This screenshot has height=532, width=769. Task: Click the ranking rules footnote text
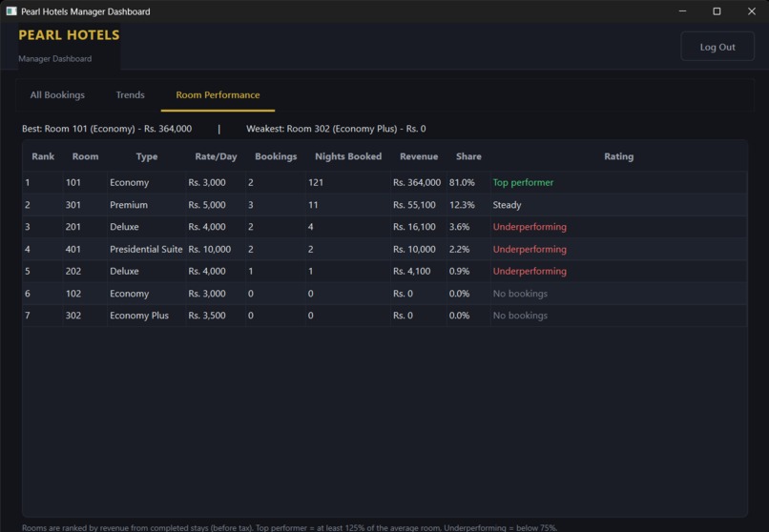[x=289, y=527]
